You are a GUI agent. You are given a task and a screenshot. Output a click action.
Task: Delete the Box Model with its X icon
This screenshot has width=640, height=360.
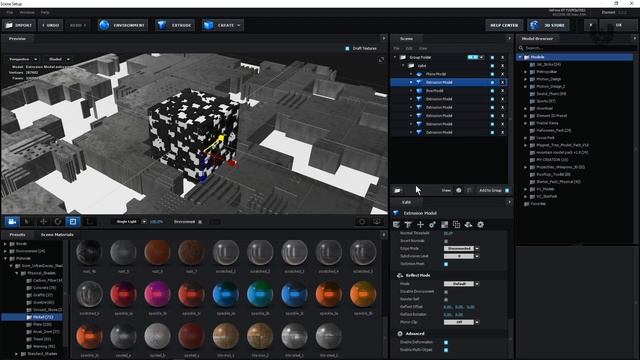click(502, 91)
